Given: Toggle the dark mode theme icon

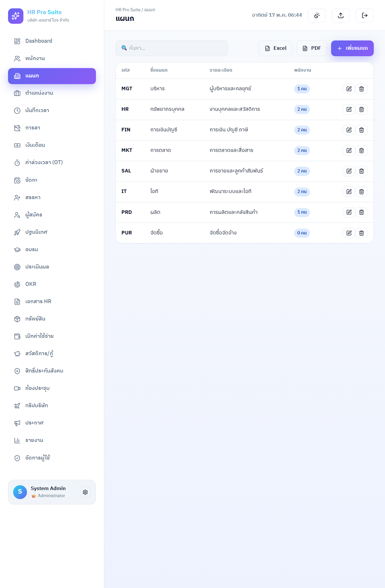Looking at the screenshot, I should (x=317, y=15).
